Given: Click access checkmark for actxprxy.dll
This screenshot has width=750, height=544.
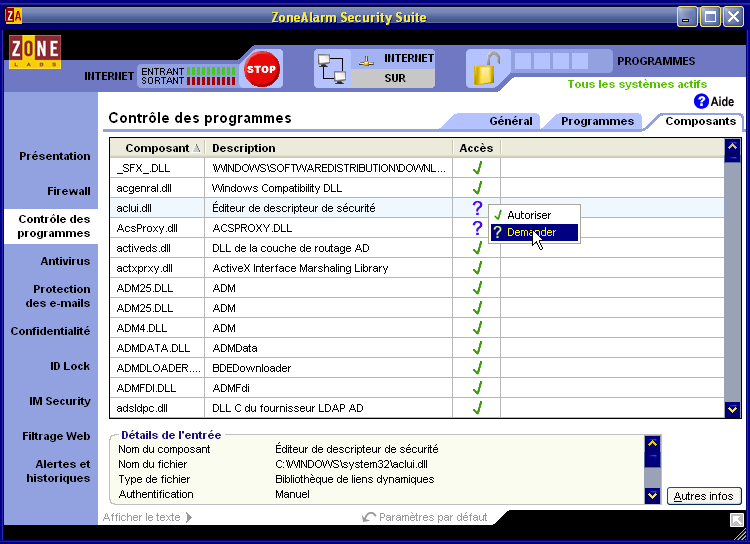Looking at the screenshot, I should [x=477, y=268].
